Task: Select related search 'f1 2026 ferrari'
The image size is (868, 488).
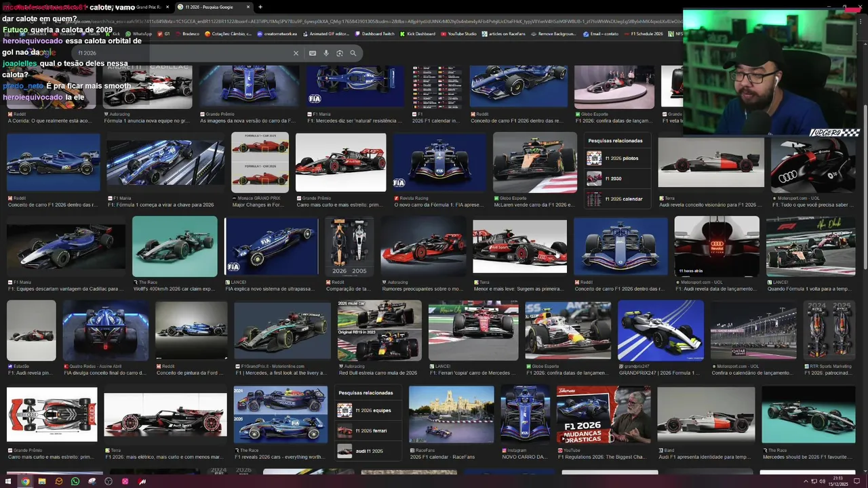Action: (x=367, y=430)
